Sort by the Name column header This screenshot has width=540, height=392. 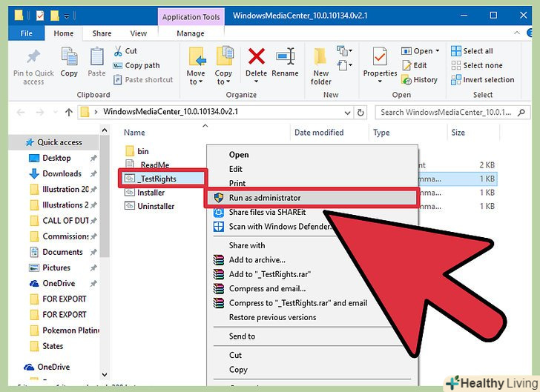tap(134, 133)
